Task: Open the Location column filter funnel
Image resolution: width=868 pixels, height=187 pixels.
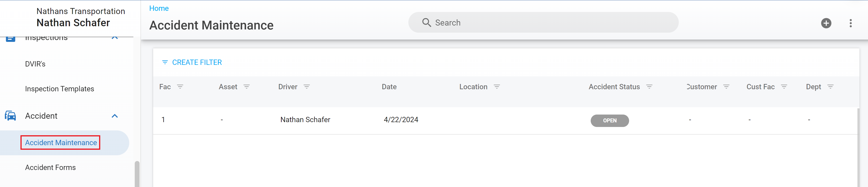Action: click(x=497, y=86)
